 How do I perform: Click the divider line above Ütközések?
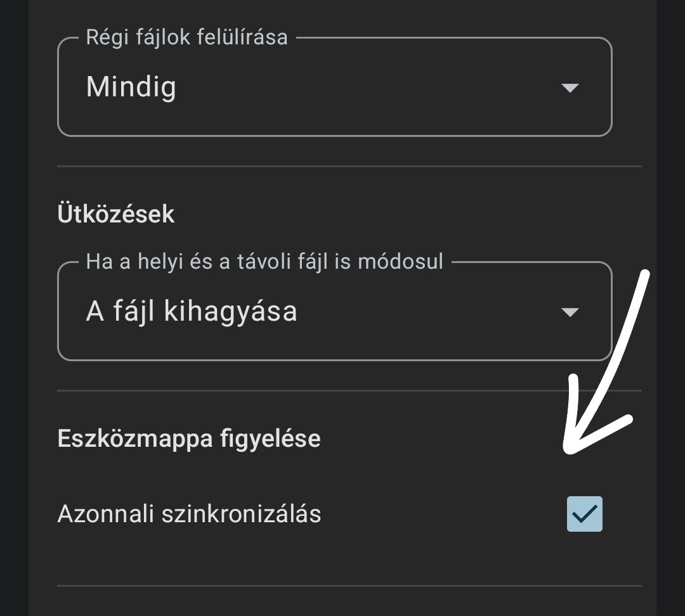tap(349, 167)
